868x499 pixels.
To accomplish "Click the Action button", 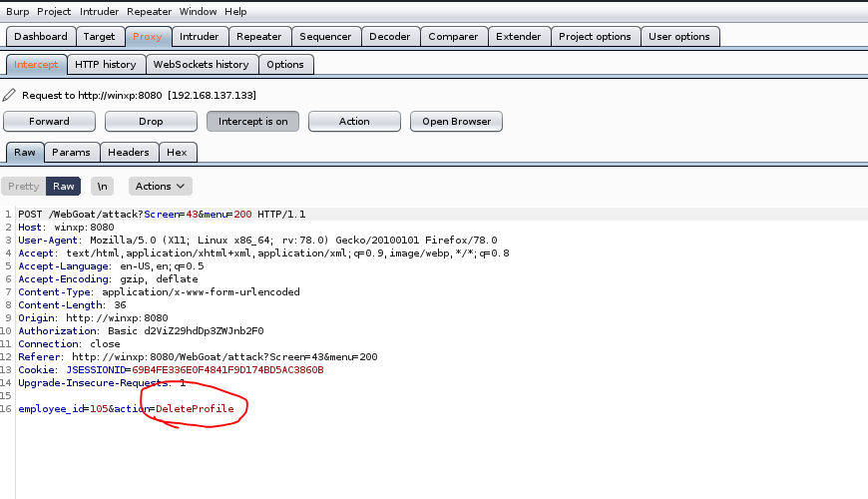I will tap(354, 122).
